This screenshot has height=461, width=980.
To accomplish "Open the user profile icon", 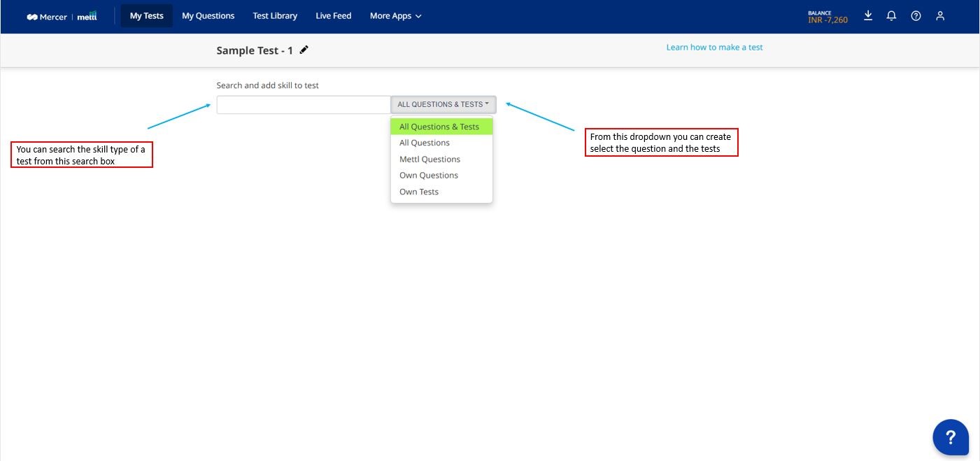I will [940, 16].
